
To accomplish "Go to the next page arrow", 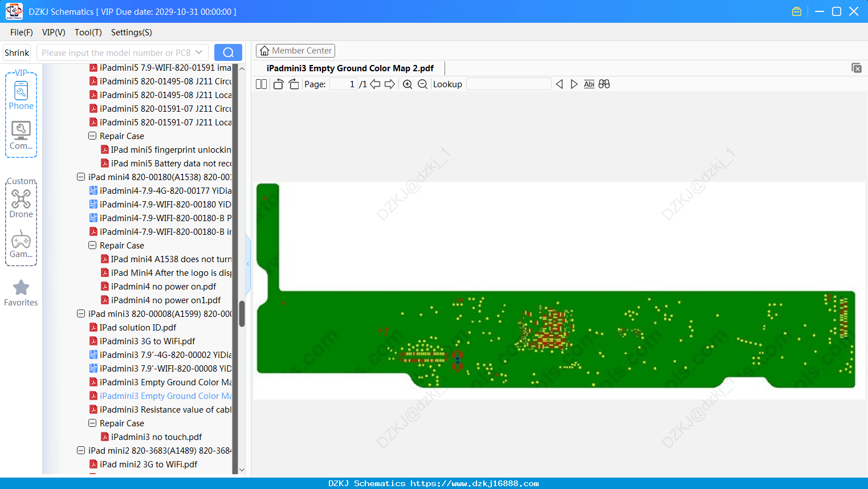I will point(390,84).
